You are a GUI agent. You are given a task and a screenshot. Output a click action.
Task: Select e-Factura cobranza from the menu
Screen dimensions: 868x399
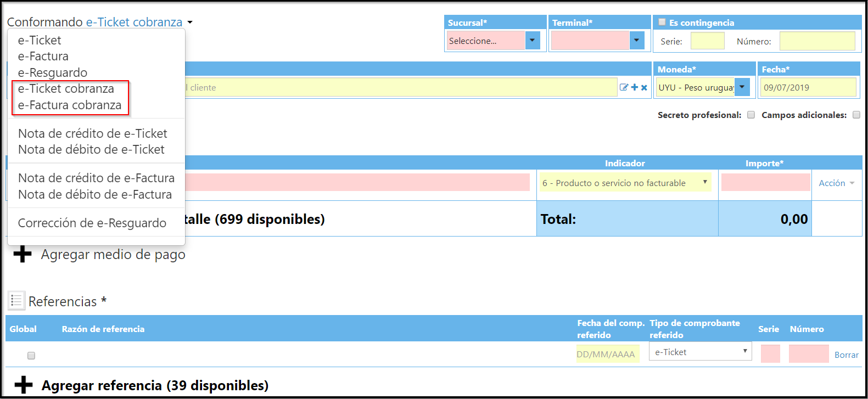pyautogui.click(x=70, y=105)
